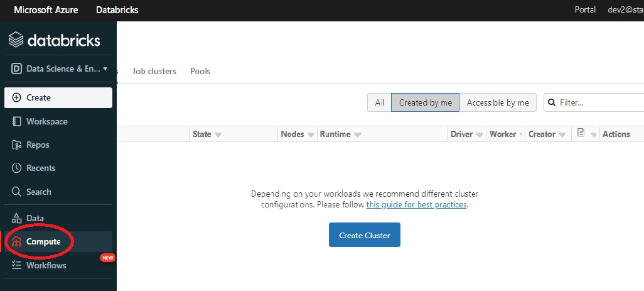The width and height of the screenshot is (644, 291).
Task: Open this guide for best practices link
Action: coord(417,205)
